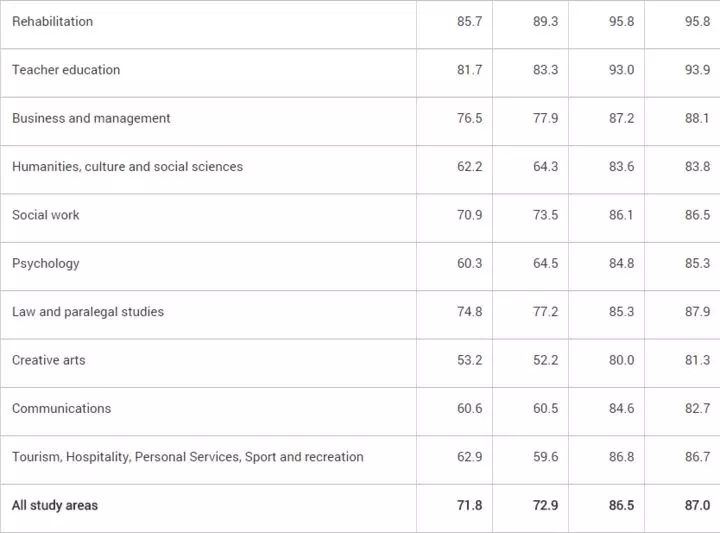The width and height of the screenshot is (720, 533).
Task: Select the 64.5 cell in Psychology row
Action: (546, 264)
